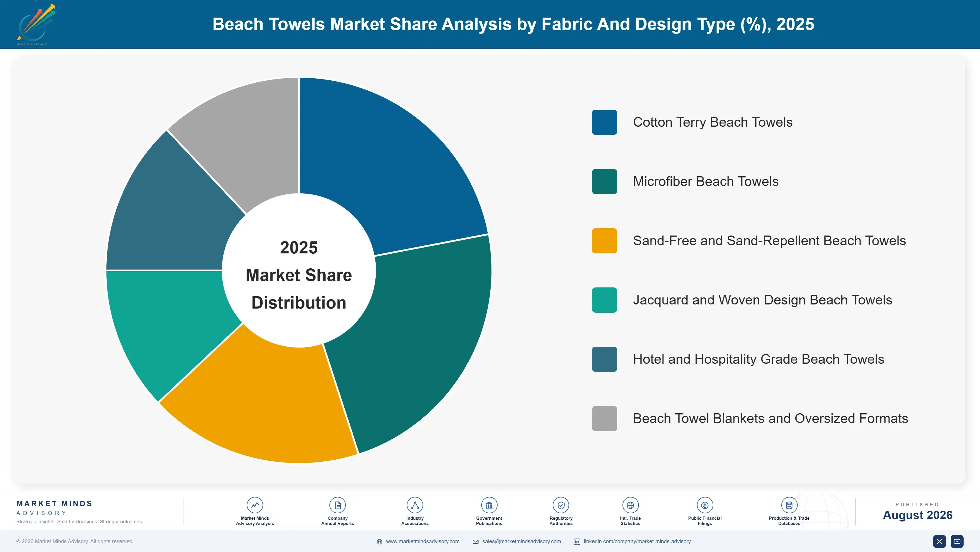Click the Cotton Terry legend swatch
This screenshot has width=980, height=552.
(604, 122)
